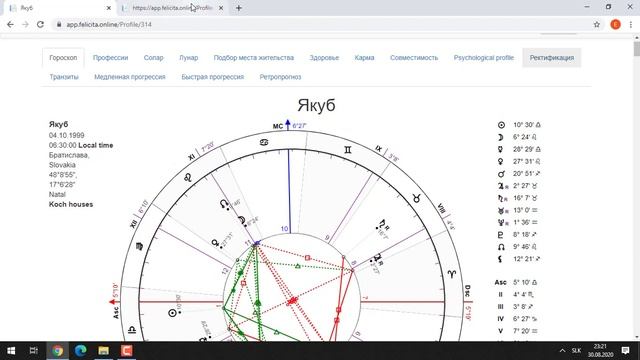Open Microsoft Edge from the taskbar
Image resolution: width=640 pixels, height=360 pixels.
point(80,351)
